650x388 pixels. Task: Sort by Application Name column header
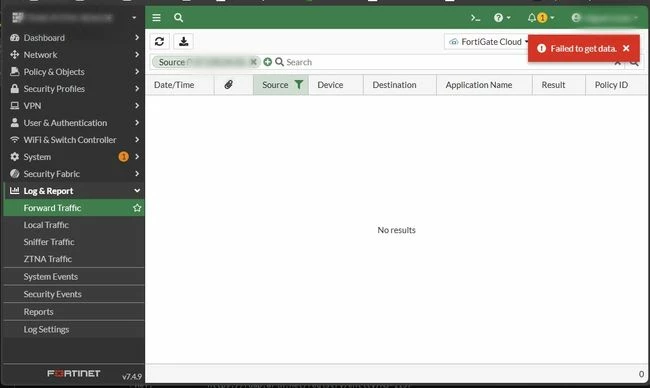click(484, 85)
